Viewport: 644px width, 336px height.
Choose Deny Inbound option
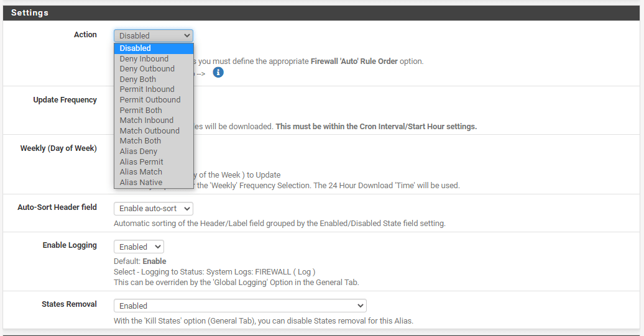pos(154,59)
